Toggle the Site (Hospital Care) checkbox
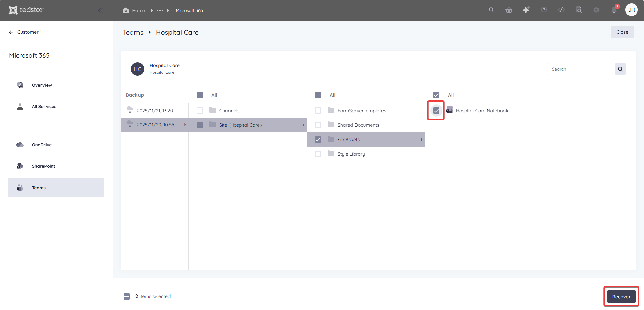Screen dimensions: 644x310 pos(200,125)
